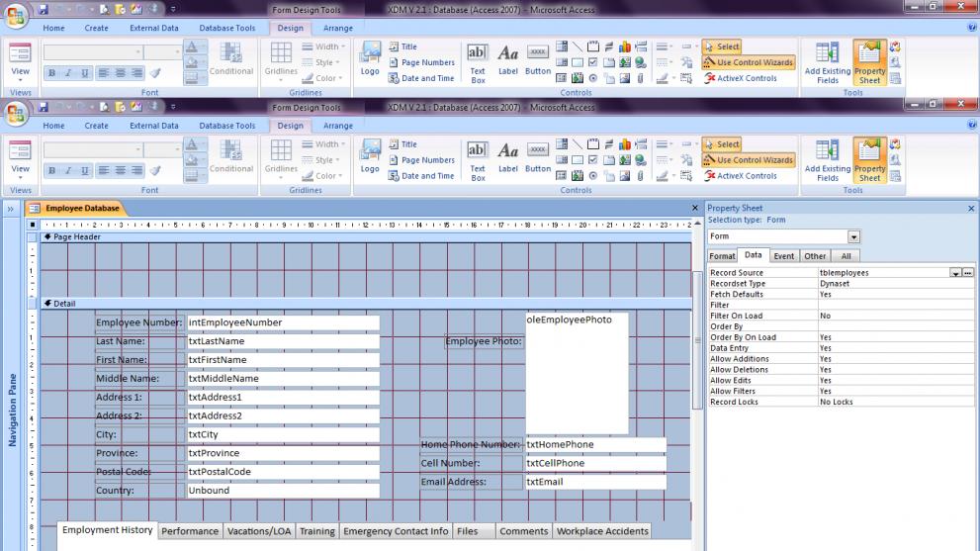Select Image control in front window ribbon
The width and height of the screenshot is (980, 551).
624,176
